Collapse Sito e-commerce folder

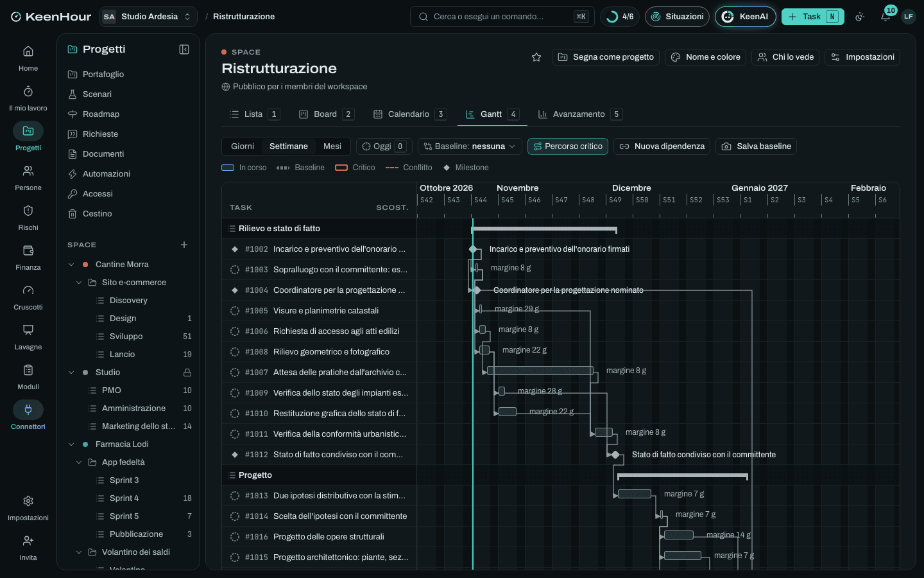click(79, 283)
